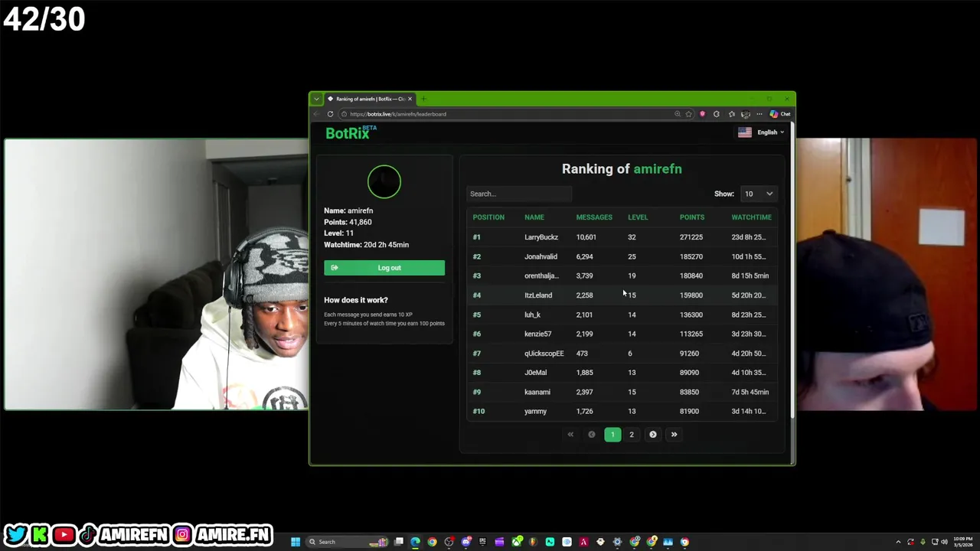This screenshot has height=551, width=980.
Task: Click qUickscopeEE name in the table
Action: click(x=544, y=354)
